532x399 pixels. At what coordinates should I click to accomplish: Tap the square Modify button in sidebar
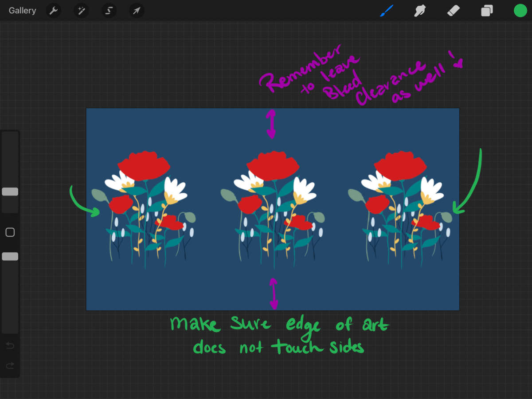click(x=10, y=232)
